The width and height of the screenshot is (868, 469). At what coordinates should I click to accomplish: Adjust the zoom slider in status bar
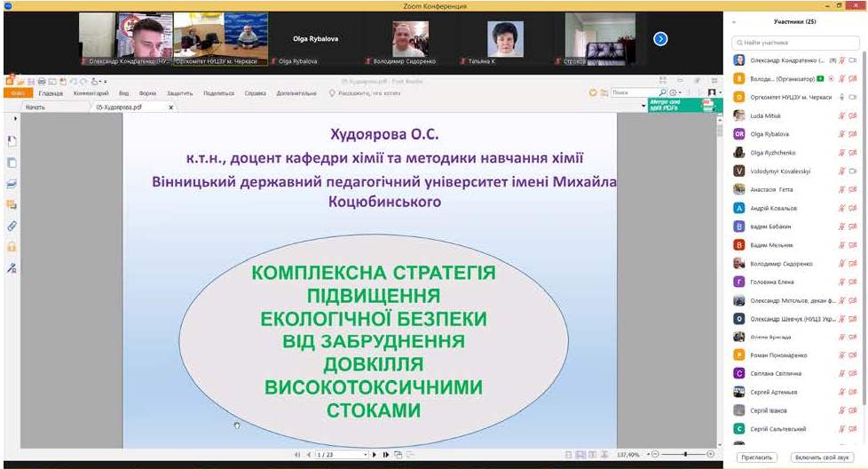tap(684, 455)
